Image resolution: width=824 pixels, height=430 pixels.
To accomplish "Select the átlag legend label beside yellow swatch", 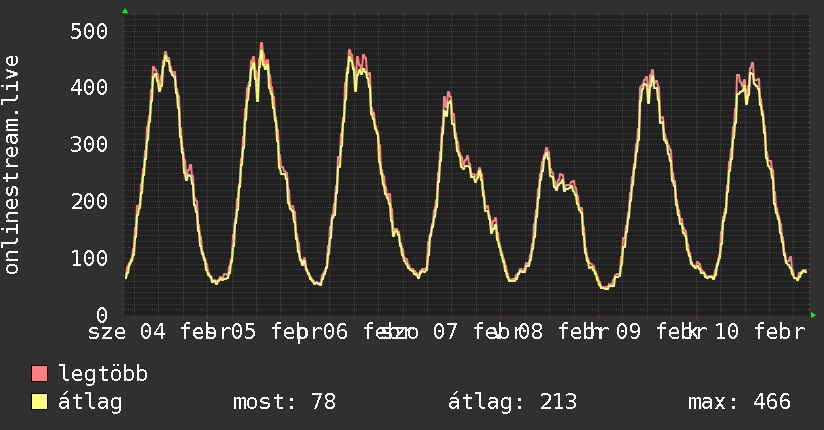I will click(90, 402).
